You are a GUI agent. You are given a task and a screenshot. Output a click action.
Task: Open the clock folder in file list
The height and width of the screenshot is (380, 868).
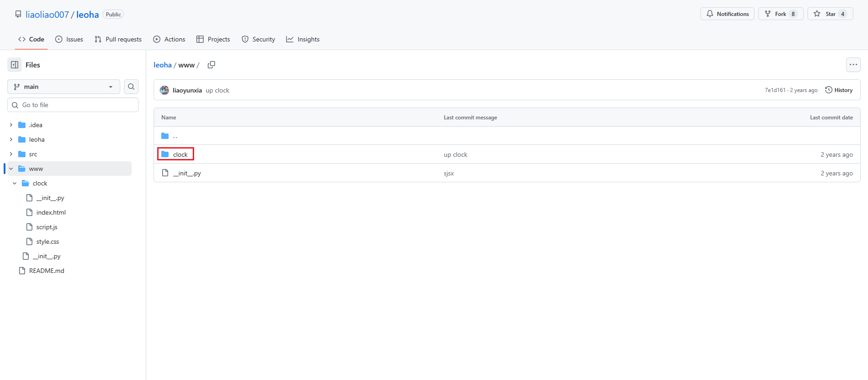coord(180,154)
